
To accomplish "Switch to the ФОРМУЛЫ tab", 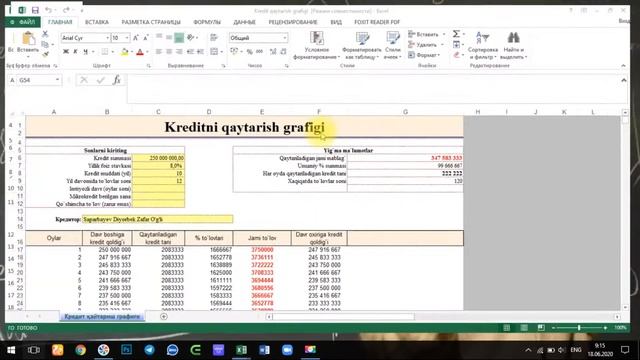I will [207, 22].
